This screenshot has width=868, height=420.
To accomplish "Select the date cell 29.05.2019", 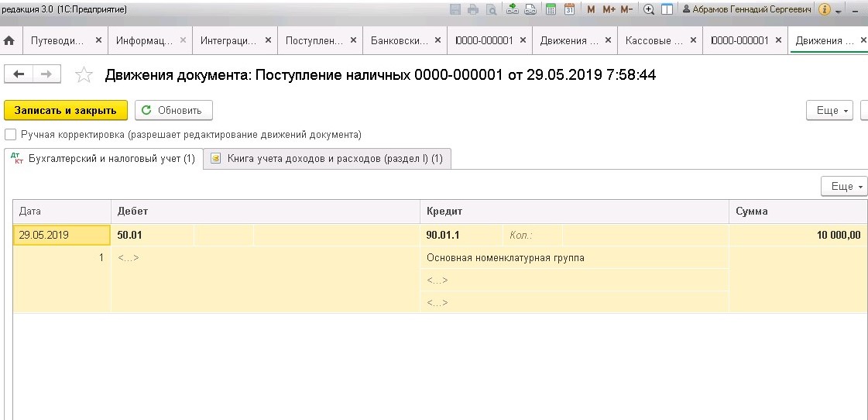I will (x=61, y=236).
